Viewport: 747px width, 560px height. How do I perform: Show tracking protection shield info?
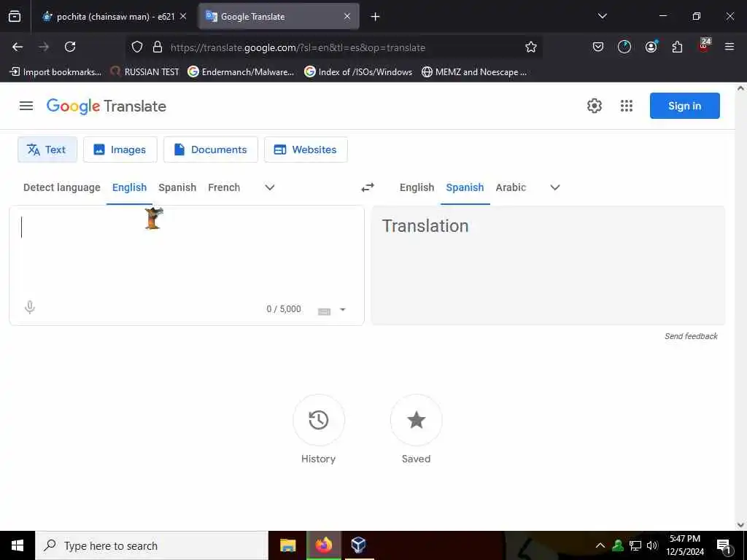pyautogui.click(x=137, y=47)
